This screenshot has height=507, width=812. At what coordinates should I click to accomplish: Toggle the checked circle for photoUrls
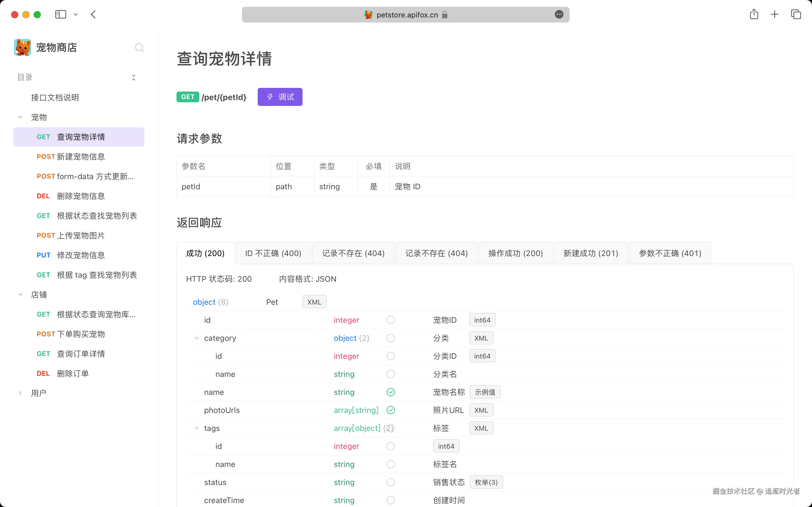click(x=390, y=410)
